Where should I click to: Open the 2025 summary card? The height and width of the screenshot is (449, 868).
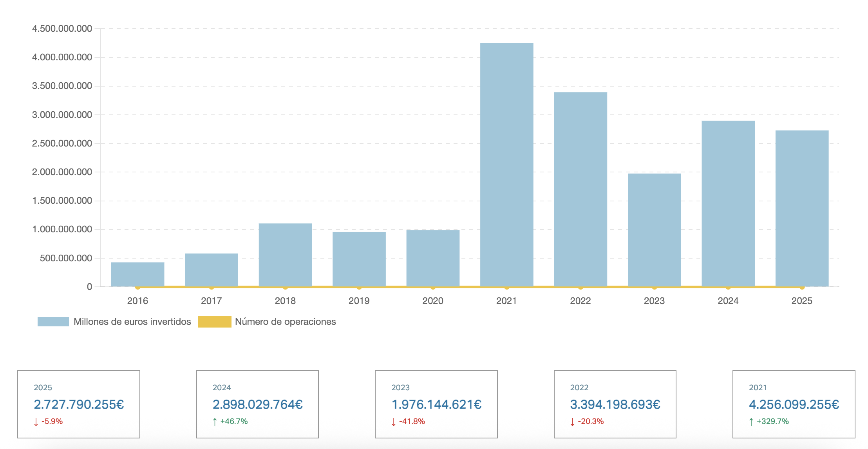coord(79,404)
